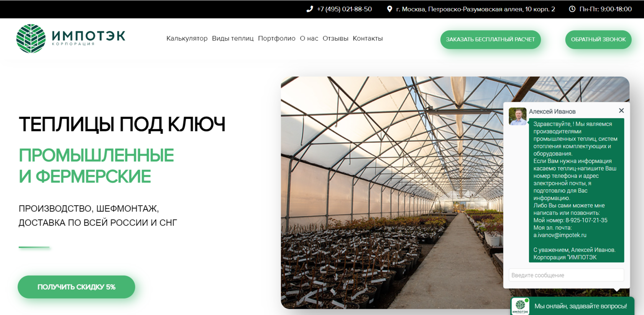This screenshot has width=644, height=315.
Task: Click the Impotek leaf globe logo
Action: 31,38
